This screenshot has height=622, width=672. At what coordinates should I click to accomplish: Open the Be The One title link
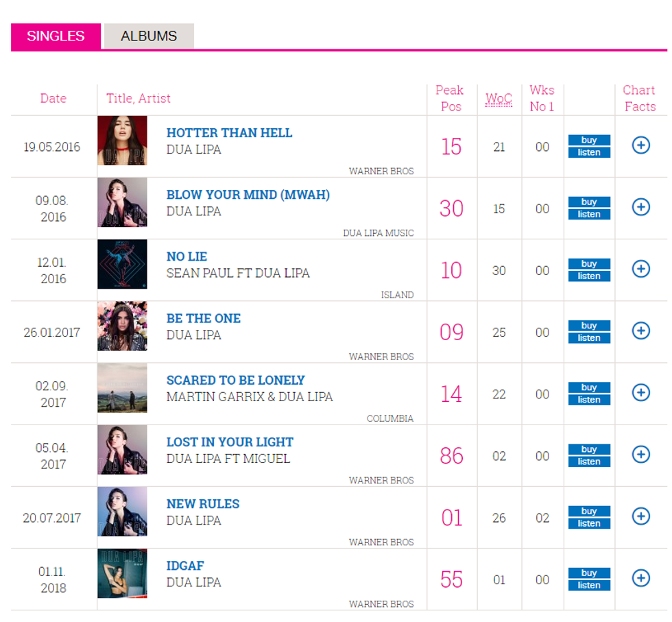click(x=204, y=318)
